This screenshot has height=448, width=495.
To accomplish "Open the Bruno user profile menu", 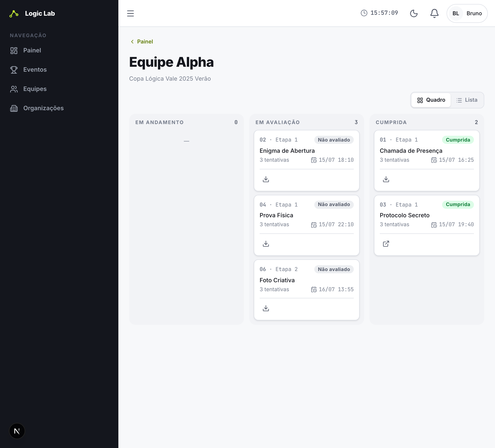I will pos(467,13).
